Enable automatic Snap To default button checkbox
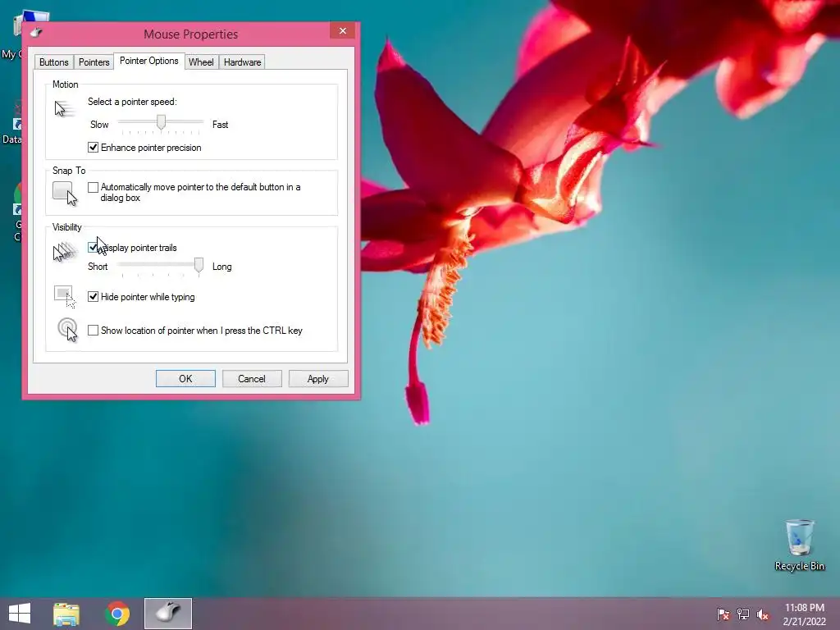Viewport: 840px width, 630px height. (94, 187)
